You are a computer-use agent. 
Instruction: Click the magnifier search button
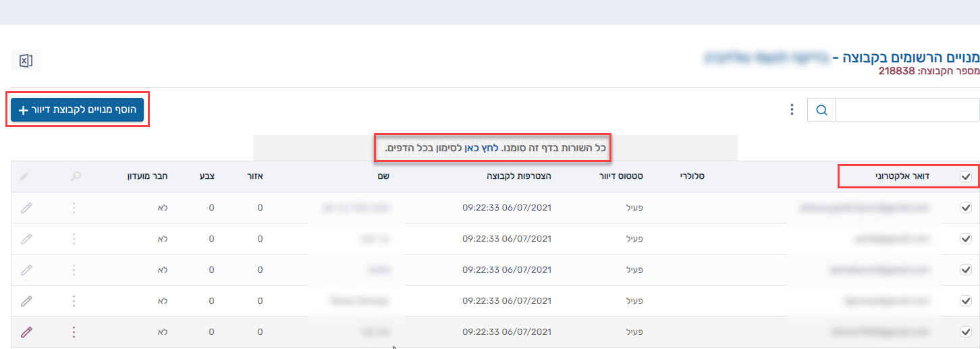[x=821, y=110]
